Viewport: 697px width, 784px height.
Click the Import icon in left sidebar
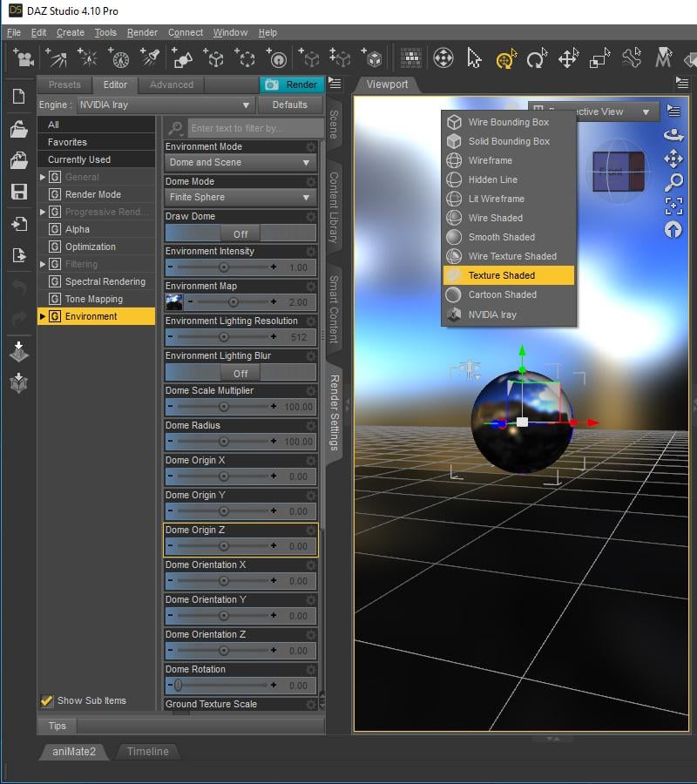point(19,224)
